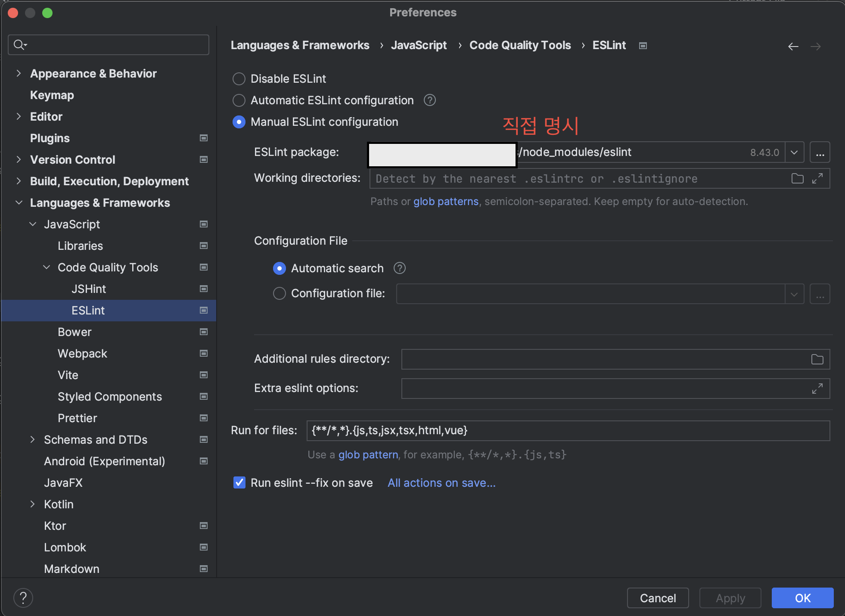Expand the Appearance & Behavior section
Viewport: 845px width, 616px height.
coord(19,74)
